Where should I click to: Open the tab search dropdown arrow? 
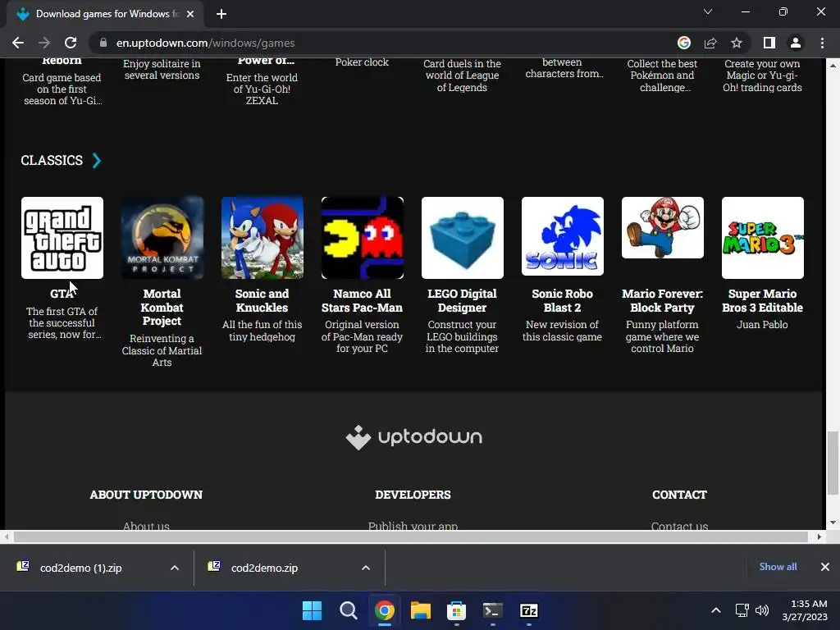[x=708, y=11]
